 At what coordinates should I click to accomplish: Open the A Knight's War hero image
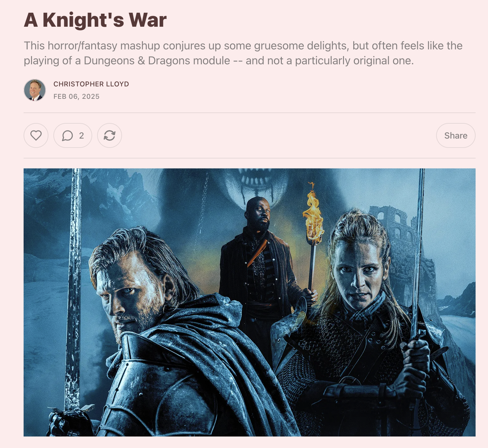250,302
